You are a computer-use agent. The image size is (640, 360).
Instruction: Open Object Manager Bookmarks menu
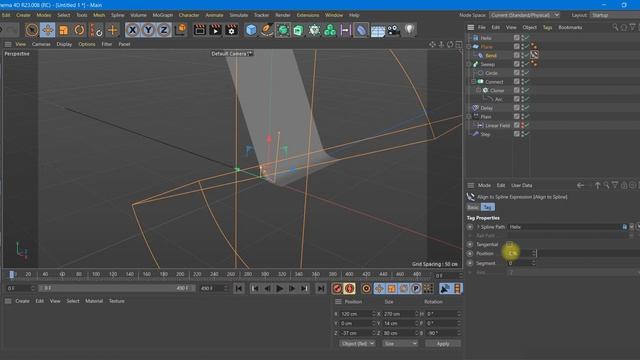pos(570,27)
